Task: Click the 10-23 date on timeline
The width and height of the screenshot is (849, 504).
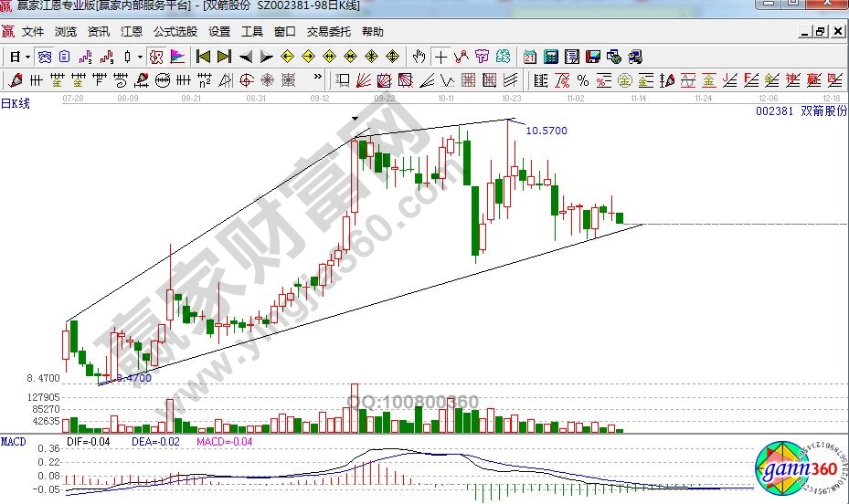Action: click(511, 96)
